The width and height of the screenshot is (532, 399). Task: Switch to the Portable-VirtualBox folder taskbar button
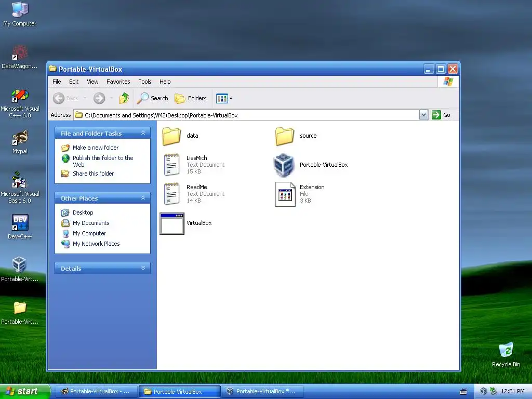click(x=179, y=391)
